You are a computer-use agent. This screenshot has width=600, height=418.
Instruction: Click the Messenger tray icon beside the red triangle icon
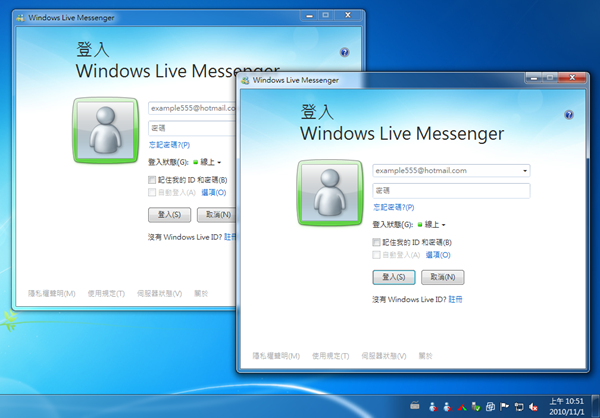447,407
